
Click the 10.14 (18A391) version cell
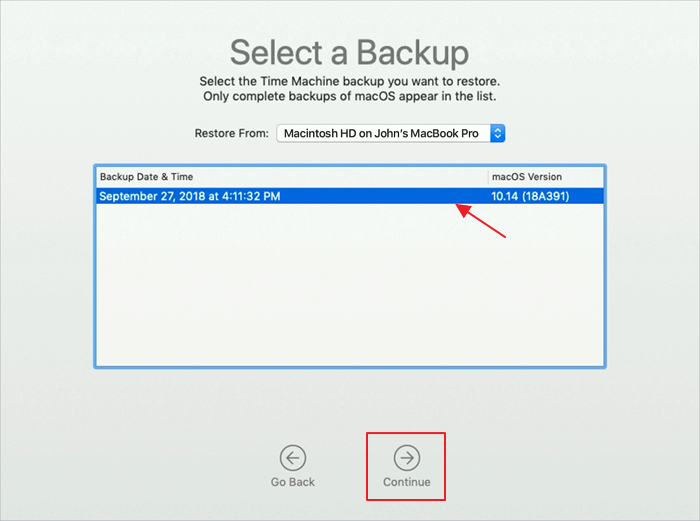530,196
